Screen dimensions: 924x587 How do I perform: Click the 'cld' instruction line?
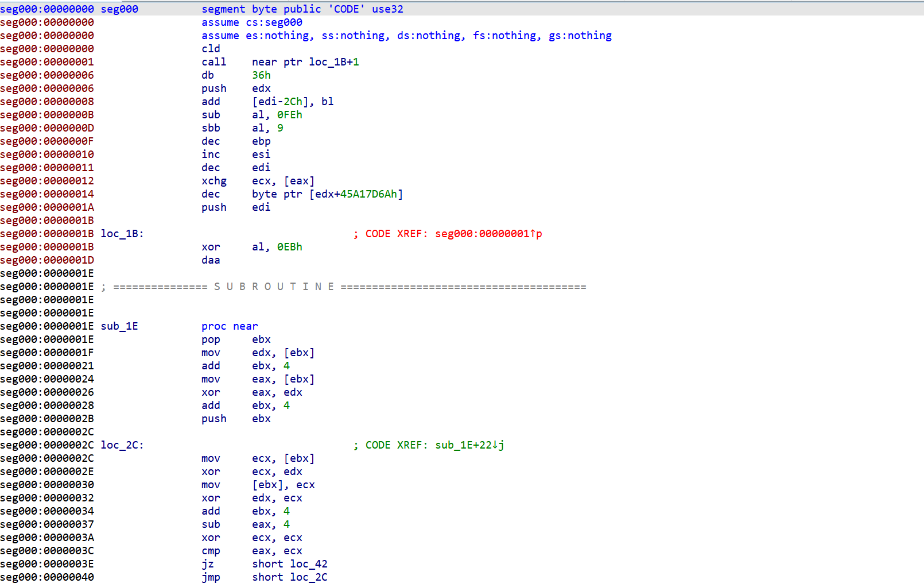[211, 49]
